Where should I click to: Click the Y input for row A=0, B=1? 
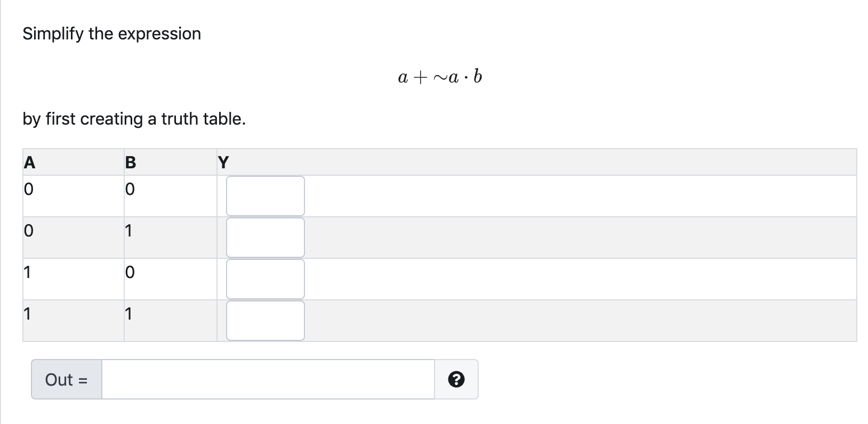(265, 237)
